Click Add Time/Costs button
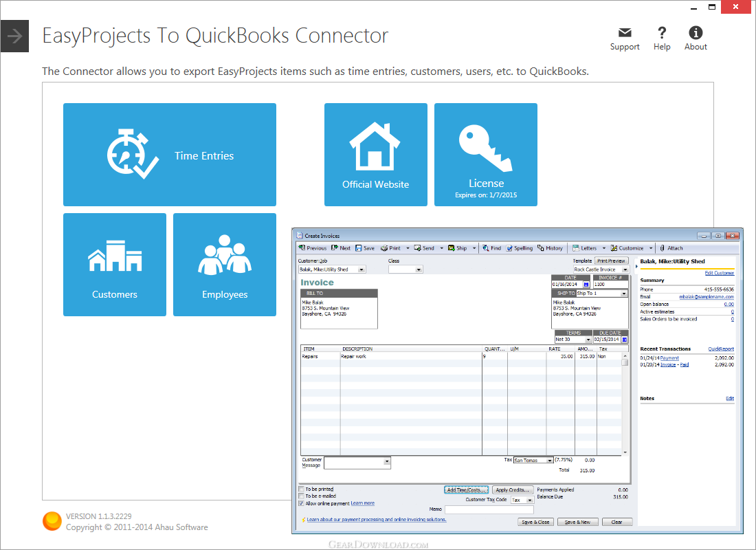The height and width of the screenshot is (550, 756). click(x=466, y=489)
